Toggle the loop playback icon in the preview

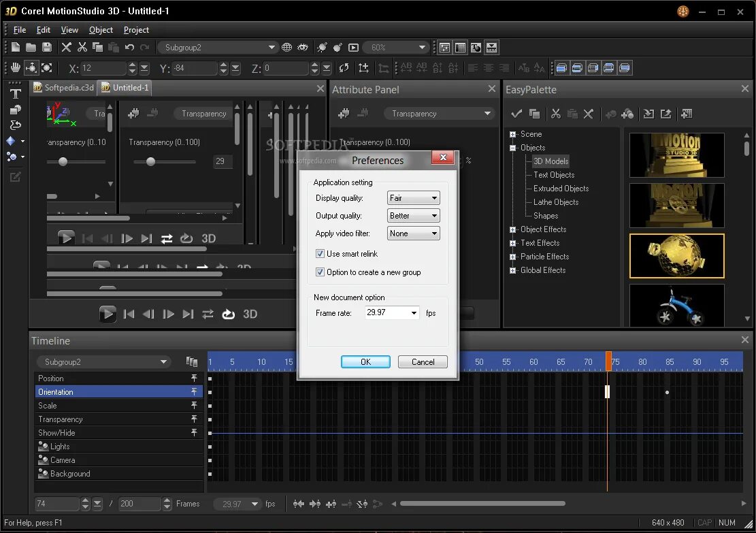click(229, 314)
